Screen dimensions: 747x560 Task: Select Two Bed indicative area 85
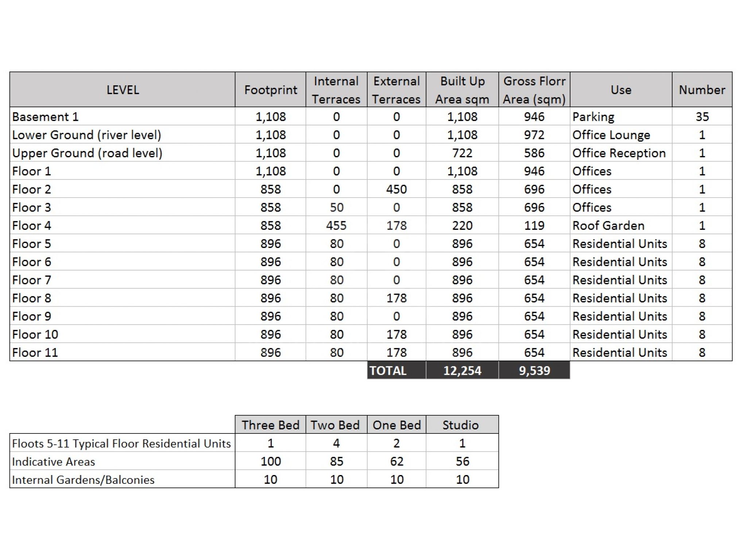(336, 461)
